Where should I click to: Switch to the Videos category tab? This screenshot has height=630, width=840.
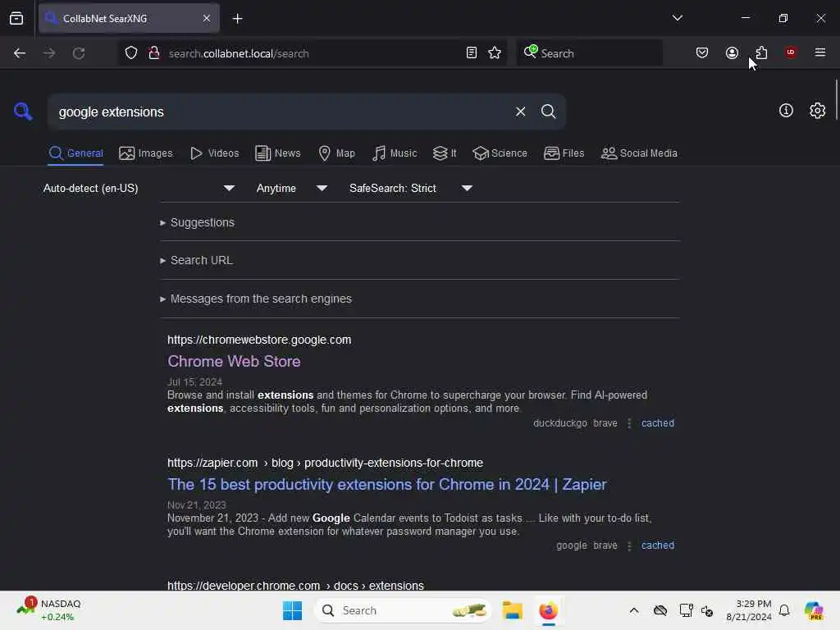(214, 153)
